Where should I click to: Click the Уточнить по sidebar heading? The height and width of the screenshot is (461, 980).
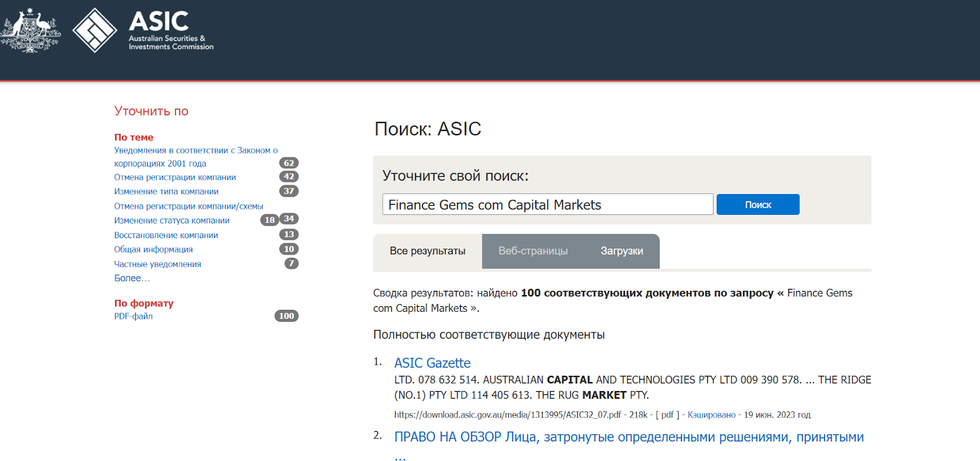(x=151, y=111)
